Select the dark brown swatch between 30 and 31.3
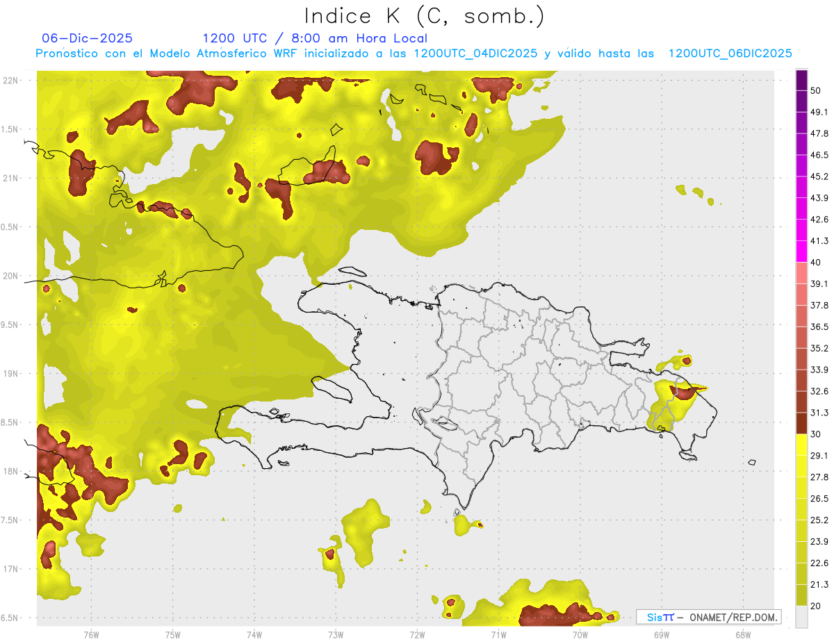The height and width of the screenshot is (644, 834). (x=801, y=423)
